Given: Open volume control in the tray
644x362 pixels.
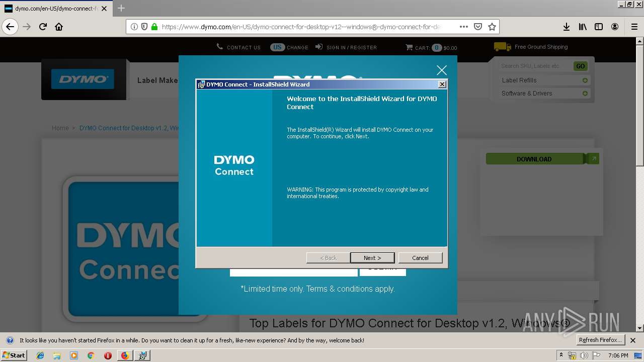Looking at the screenshot, I should (x=584, y=355).
